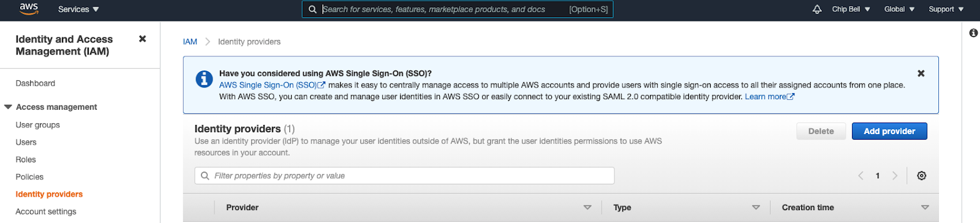This screenshot has height=223, width=980.
Task: Open the Services menu
Action: click(x=78, y=9)
